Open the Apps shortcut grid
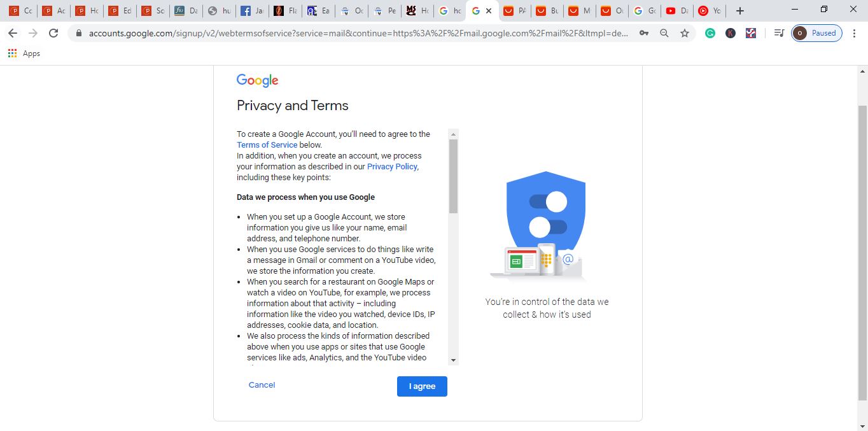868x431 pixels. (x=13, y=53)
